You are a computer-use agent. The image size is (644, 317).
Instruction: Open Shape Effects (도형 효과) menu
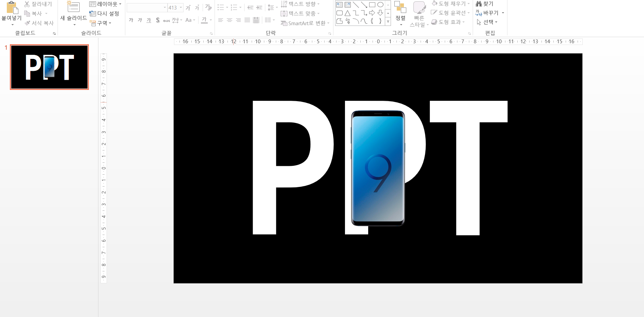[448, 22]
